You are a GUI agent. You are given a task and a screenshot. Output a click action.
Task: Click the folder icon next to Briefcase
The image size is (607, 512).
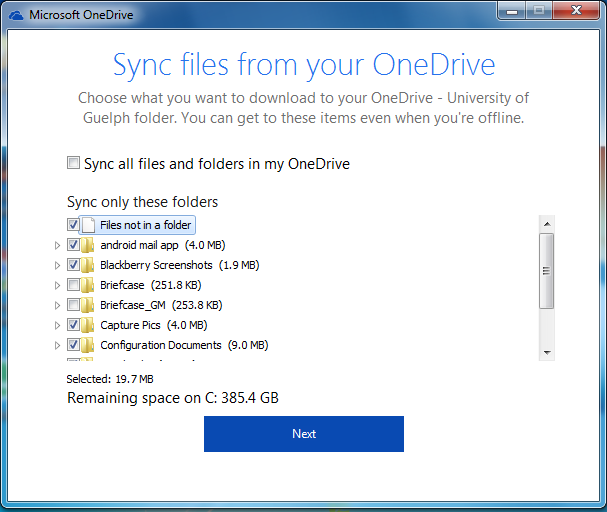pyautogui.click(x=88, y=285)
